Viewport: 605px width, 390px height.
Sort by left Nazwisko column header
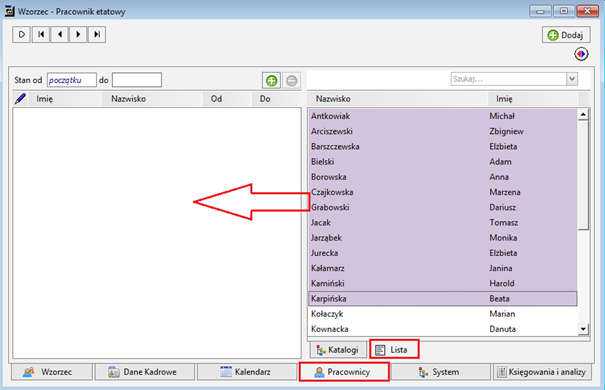(x=153, y=99)
